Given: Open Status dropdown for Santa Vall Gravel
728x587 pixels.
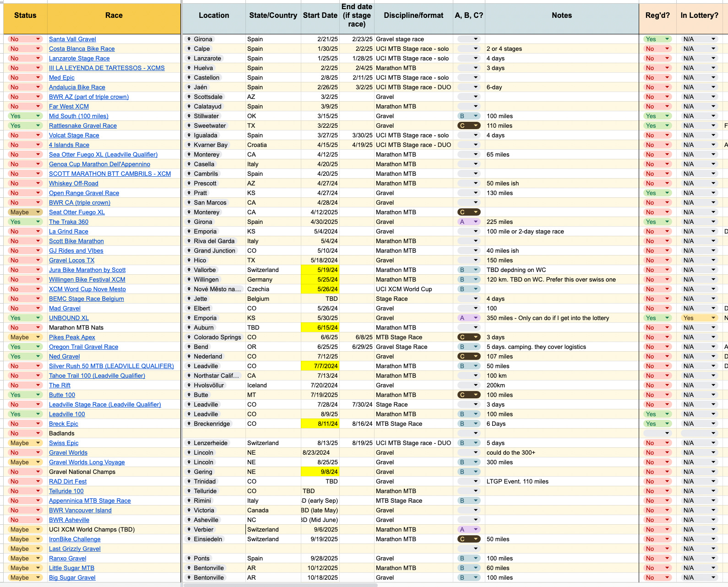Looking at the screenshot, I should (x=25, y=39).
